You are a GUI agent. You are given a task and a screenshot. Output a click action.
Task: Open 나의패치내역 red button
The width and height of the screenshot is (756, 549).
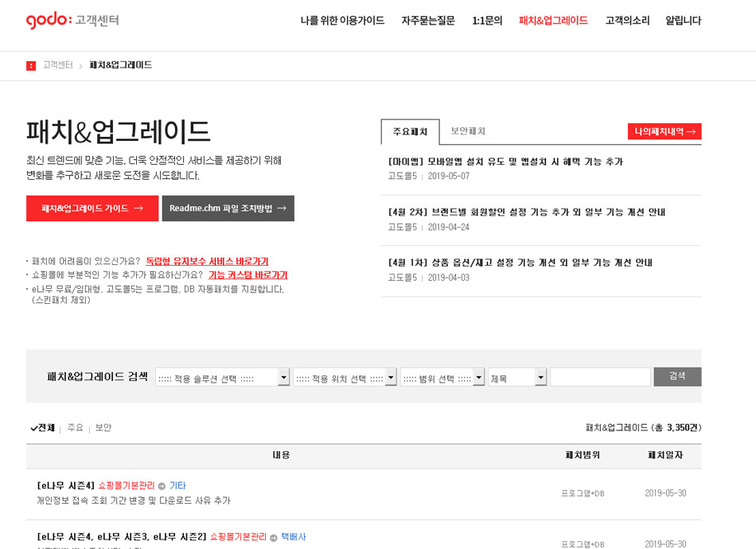pos(664,132)
